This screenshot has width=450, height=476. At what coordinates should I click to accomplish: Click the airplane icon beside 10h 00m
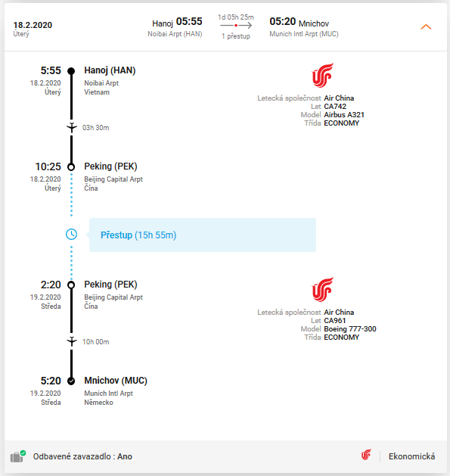72,341
